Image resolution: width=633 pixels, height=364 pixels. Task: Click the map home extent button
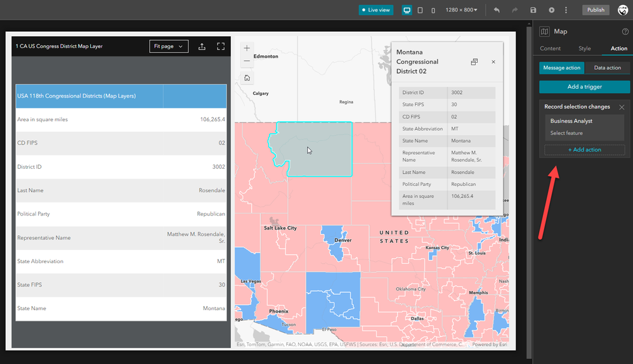[x=247, y=78]
